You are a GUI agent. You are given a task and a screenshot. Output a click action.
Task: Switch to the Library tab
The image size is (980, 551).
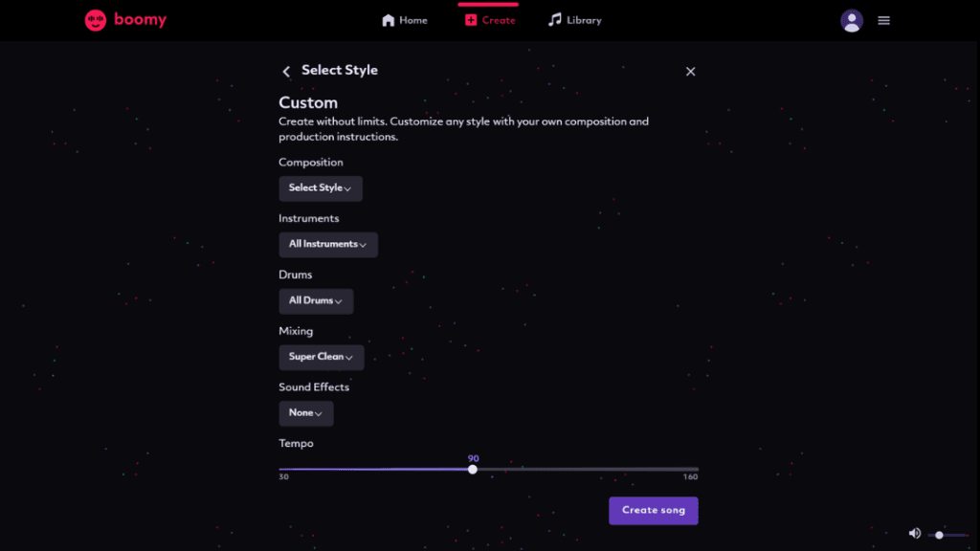click(x=574, y=20)
